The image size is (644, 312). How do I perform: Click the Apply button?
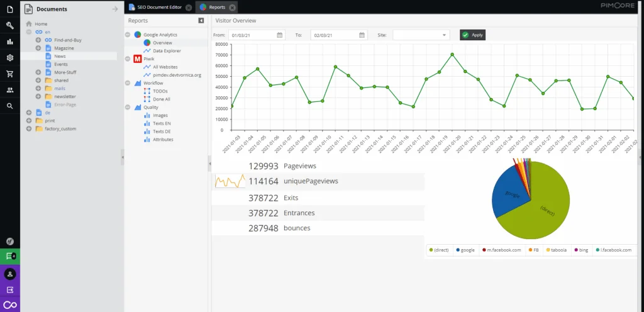click(x=473, y=35)
